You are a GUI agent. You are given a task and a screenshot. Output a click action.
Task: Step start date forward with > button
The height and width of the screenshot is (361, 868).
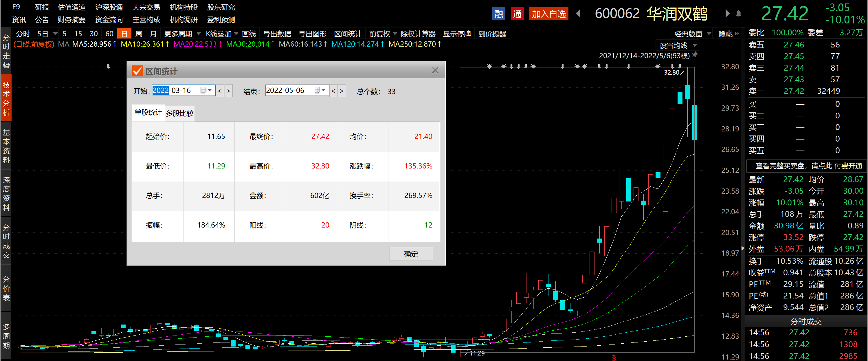pyautogui.click(x=228, y=91)
